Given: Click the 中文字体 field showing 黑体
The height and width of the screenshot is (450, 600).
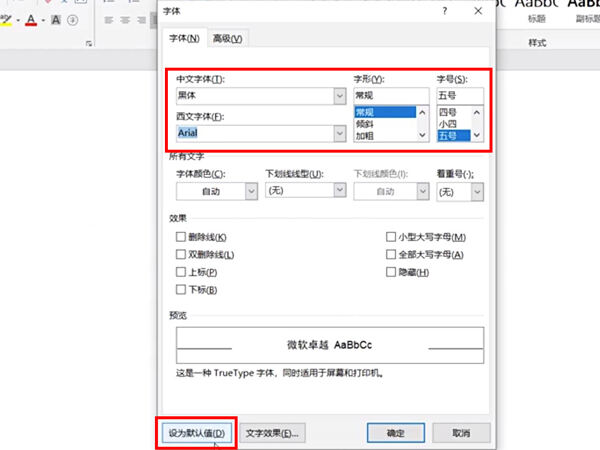Looking at the screenshot, I should [x=255, y=96].
